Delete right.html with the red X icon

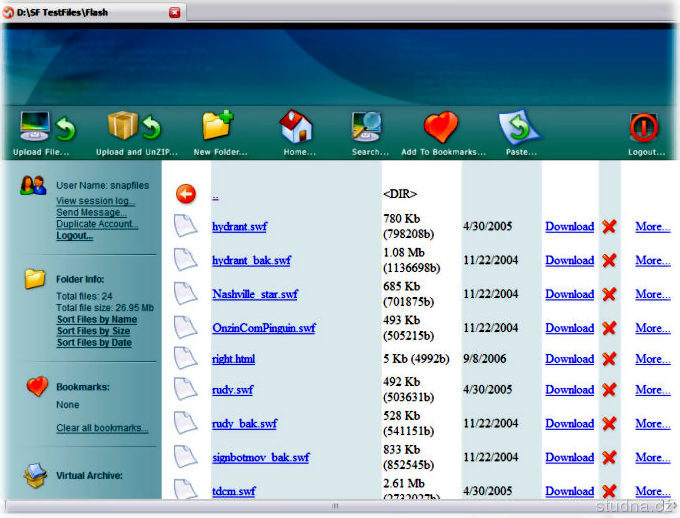coord(609,359)
